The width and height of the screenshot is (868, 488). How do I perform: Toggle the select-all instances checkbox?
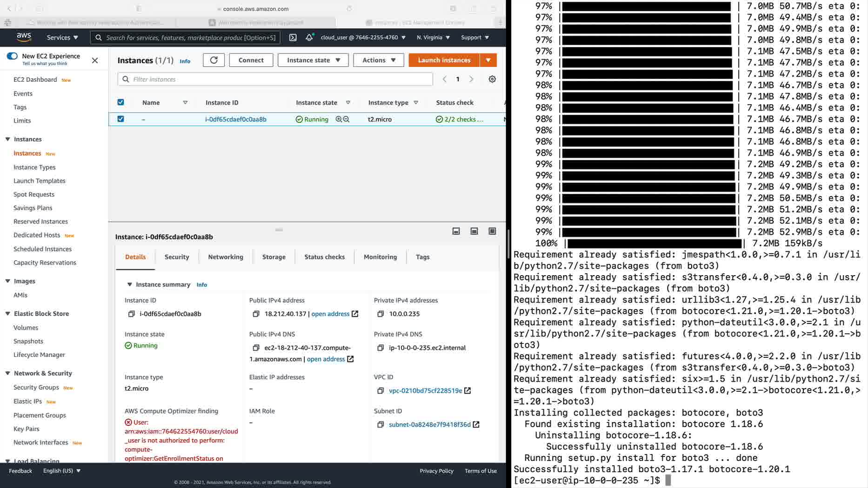[120, 102]
